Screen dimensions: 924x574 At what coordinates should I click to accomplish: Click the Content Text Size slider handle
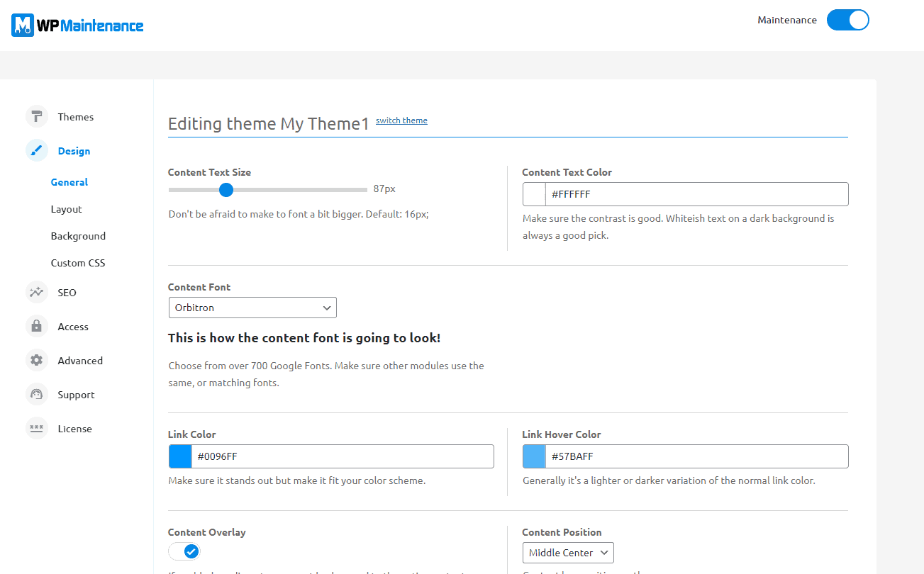pyautogui.click(x=226, y=190)
